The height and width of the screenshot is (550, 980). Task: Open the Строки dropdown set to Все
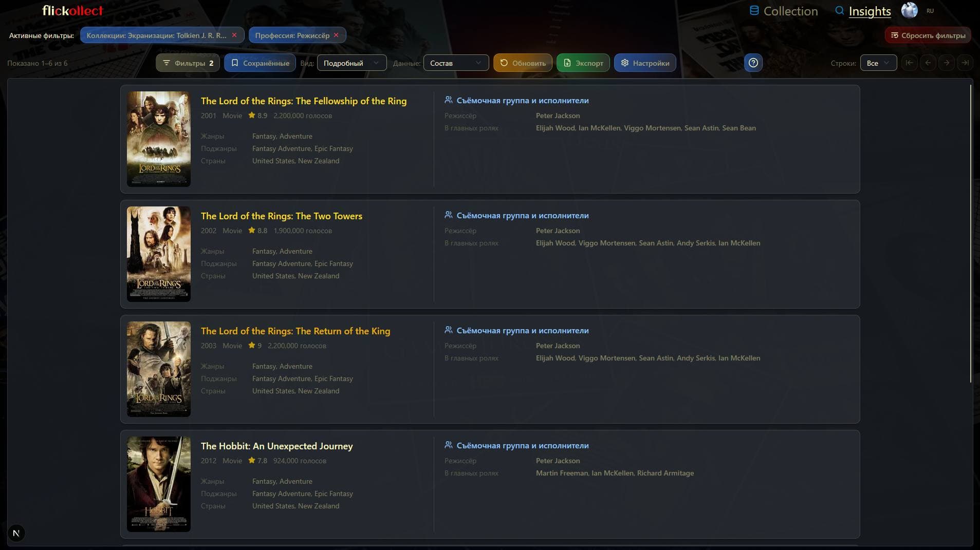tap(878, 63)
